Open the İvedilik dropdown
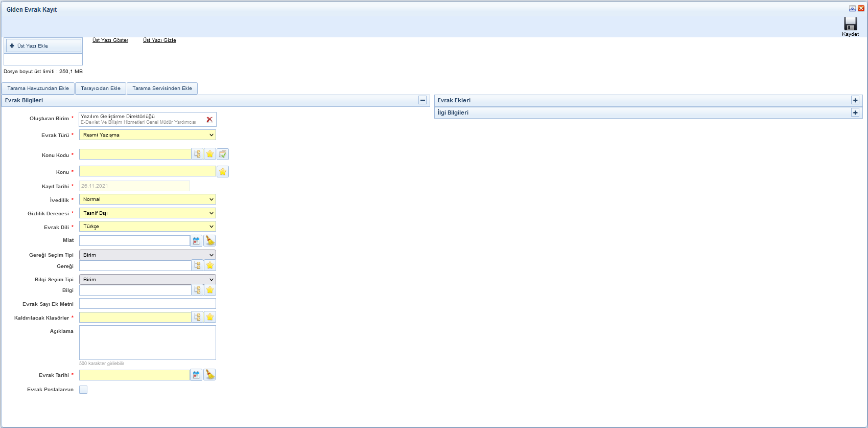 (147, 199)
